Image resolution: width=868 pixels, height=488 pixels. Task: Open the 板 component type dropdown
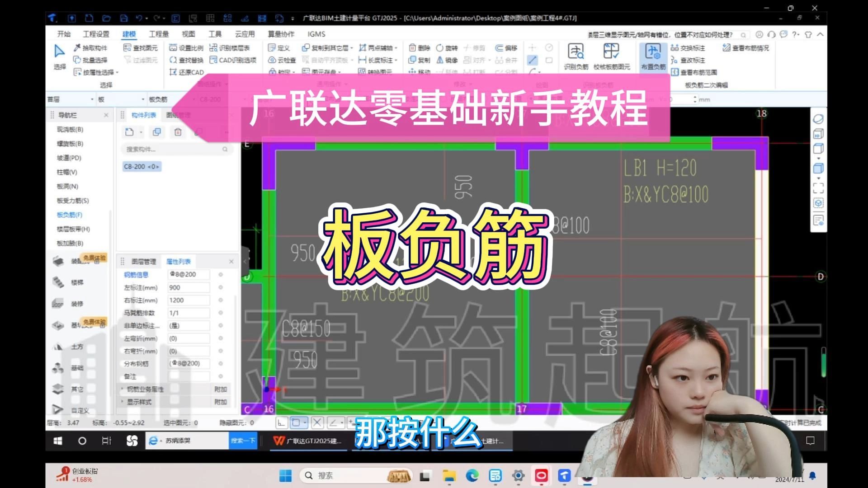(x=121, y=99)
